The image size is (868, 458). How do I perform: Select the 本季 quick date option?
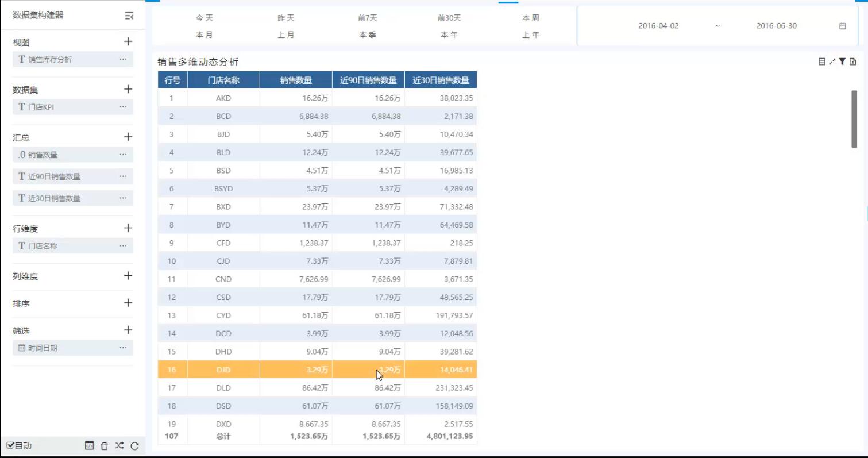point(368,34)
